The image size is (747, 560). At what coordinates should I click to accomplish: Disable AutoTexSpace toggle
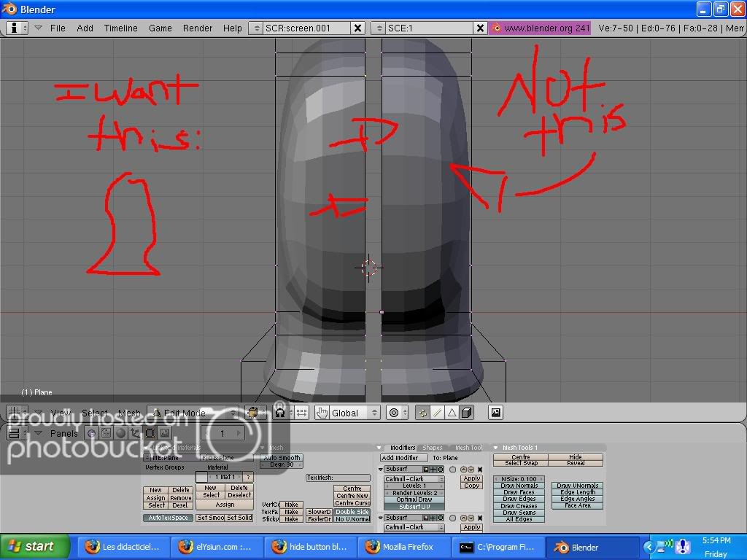point(169,518)
